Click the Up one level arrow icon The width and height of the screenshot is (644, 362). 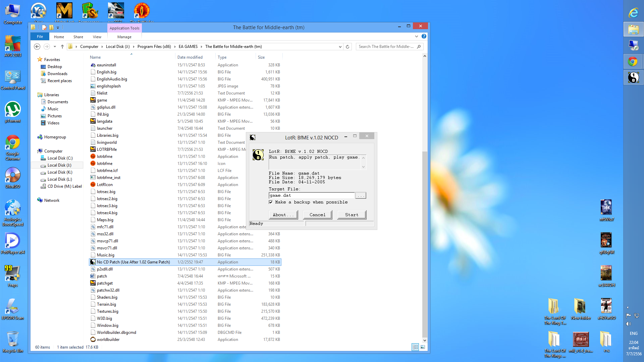click(x=62, y=47)
